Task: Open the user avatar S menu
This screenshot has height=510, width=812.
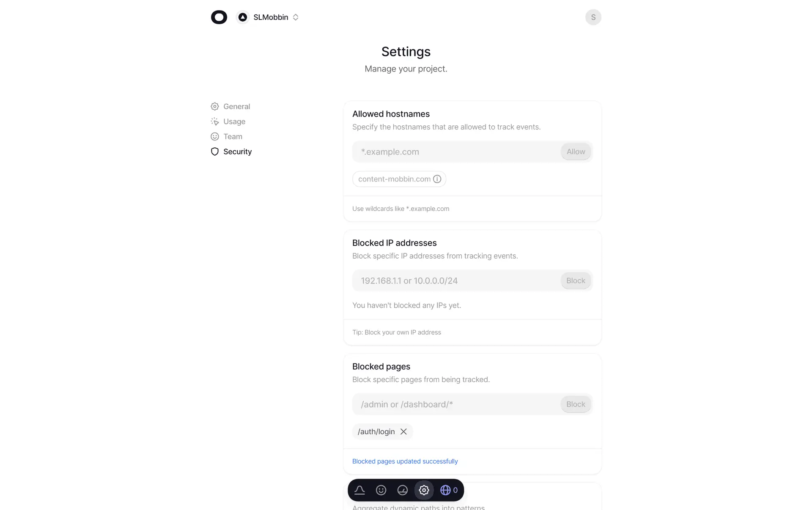Action: 593,17
